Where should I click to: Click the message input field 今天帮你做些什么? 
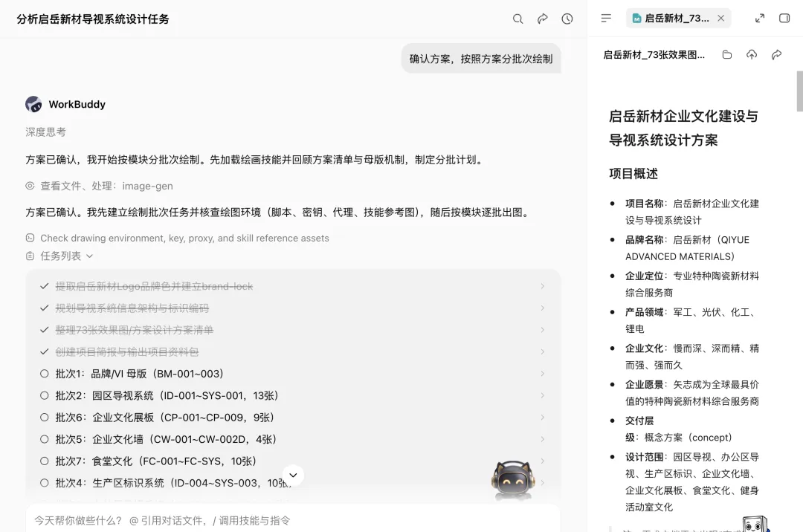pyautogui.click(x=293, y=520)
